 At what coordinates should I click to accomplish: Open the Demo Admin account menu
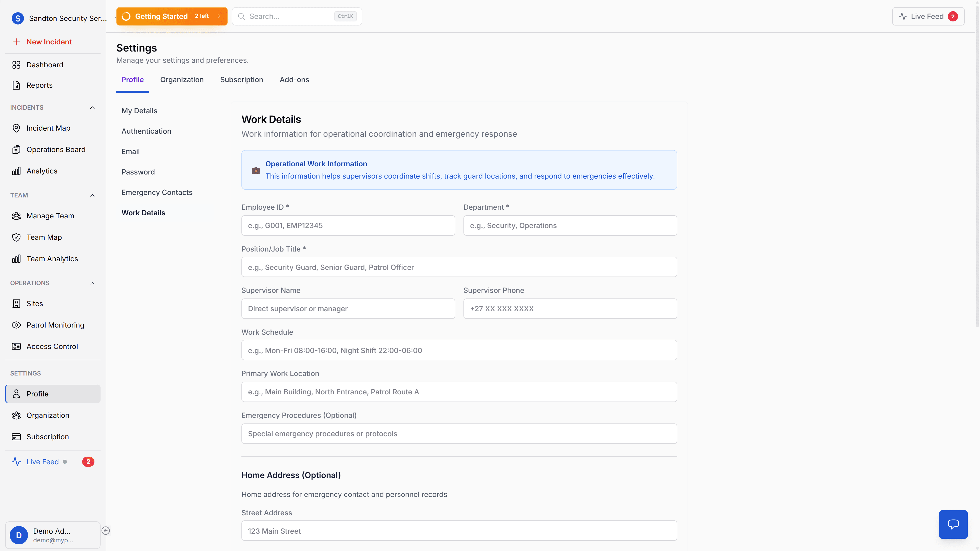click(x=53, y=535)
